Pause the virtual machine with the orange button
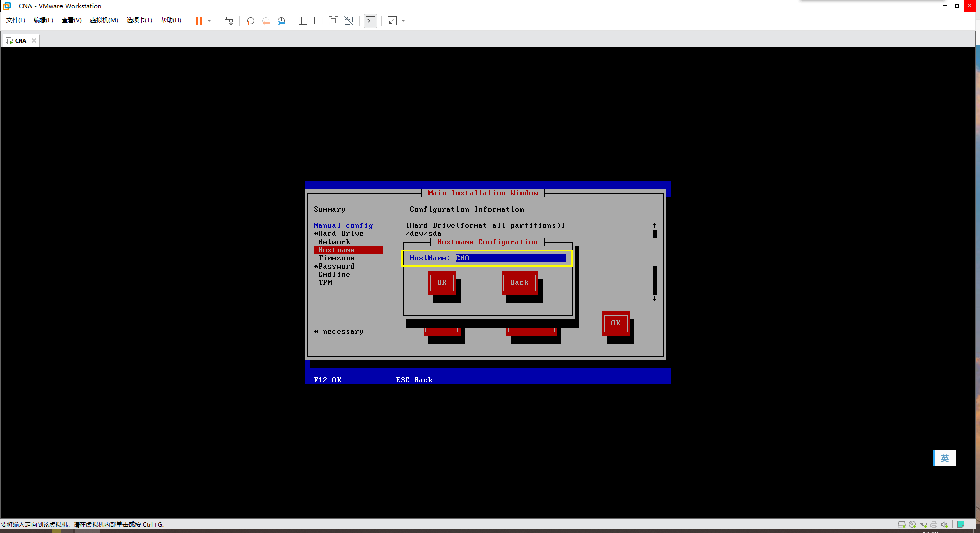 (x=199, y=21)
